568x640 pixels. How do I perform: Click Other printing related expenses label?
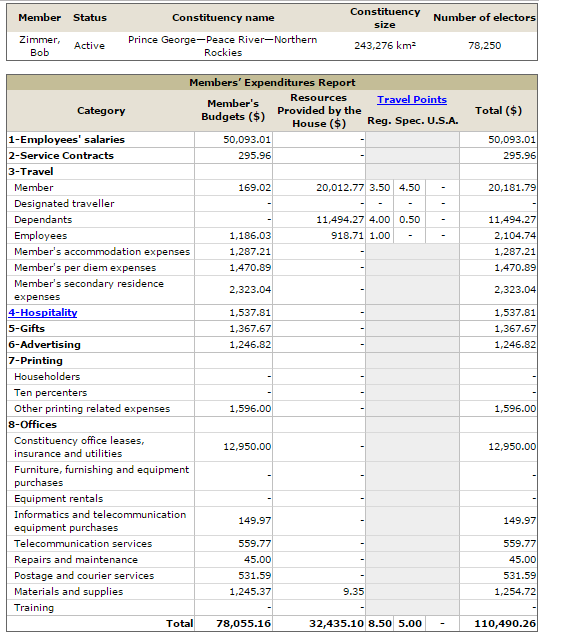(x=92, y=409)
